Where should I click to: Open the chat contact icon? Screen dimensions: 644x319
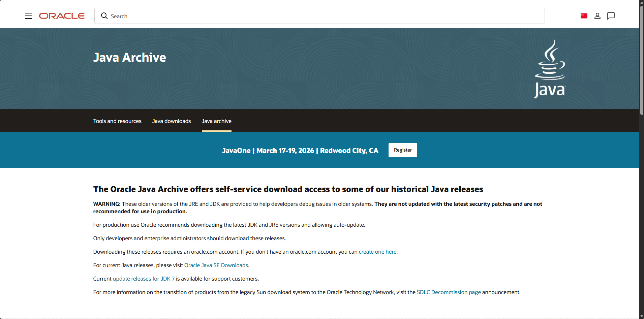tap(611, 16)
